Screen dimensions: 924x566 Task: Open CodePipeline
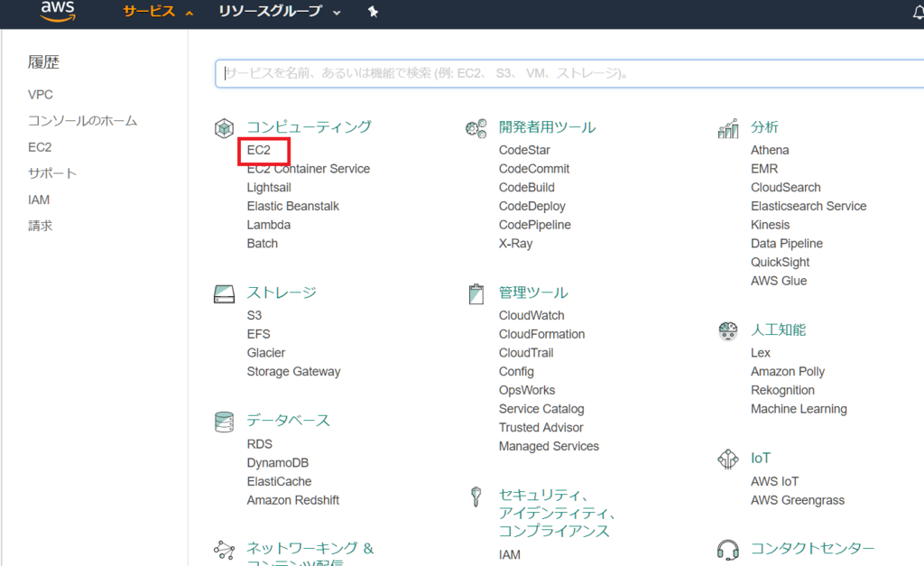tap(535, 225)
